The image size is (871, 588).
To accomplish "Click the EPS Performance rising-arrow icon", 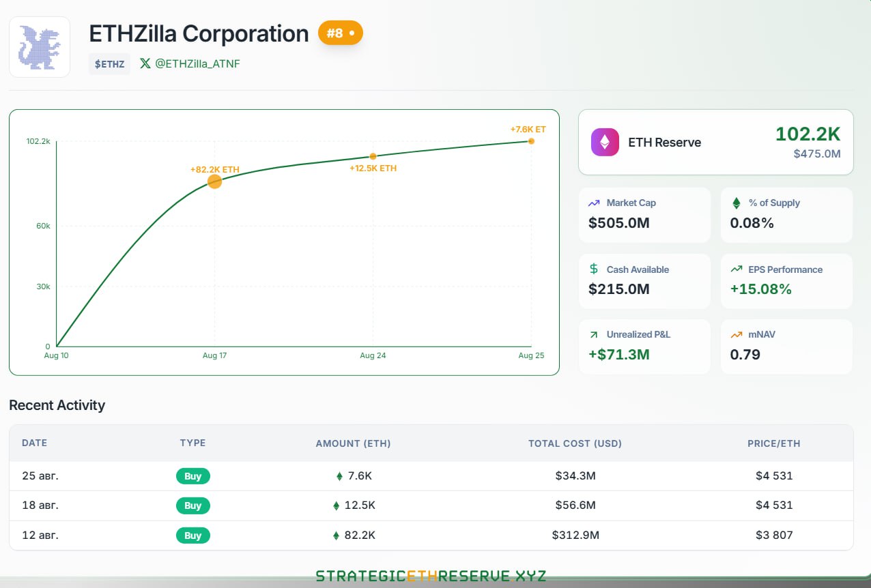I will point(736,269).
